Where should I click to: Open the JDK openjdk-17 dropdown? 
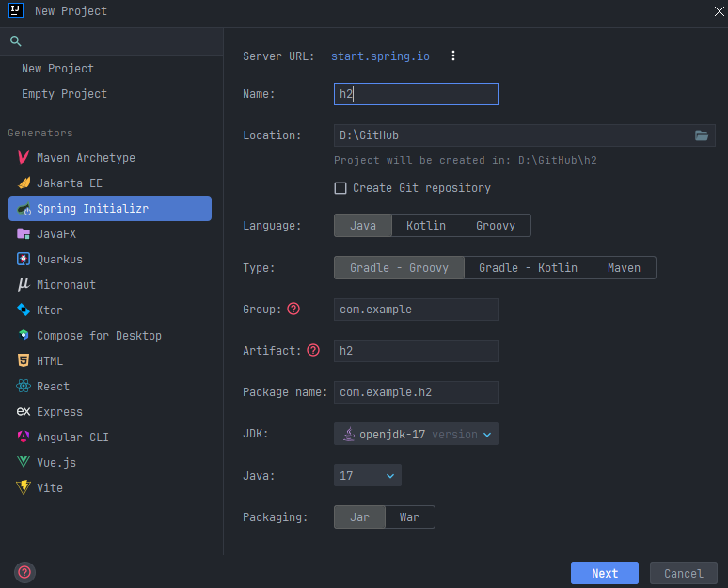416,434
